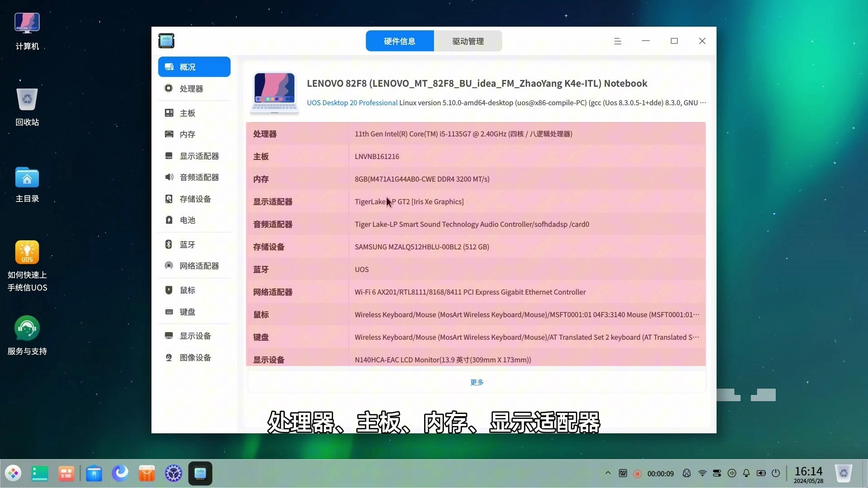868x488 pixels.
Task: Click the notebook thumbnail image
Action: coord(274,93)
